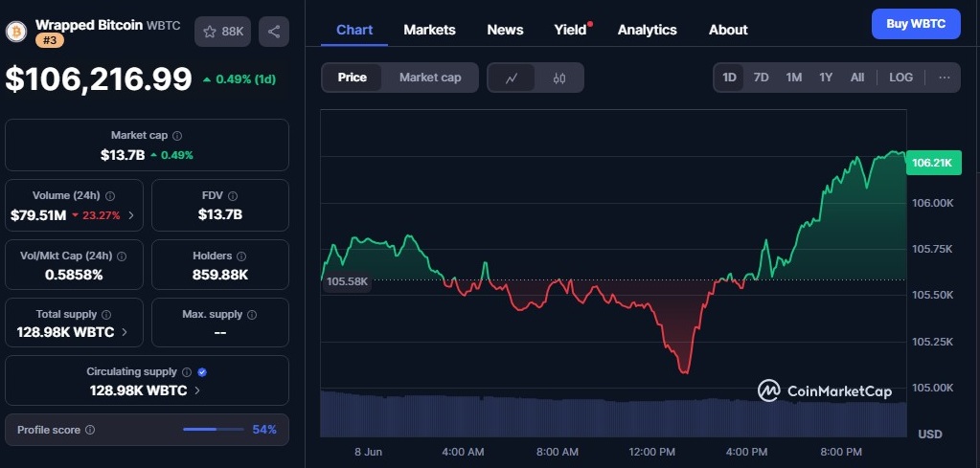This screenshot has height=468, width=980.
Task: Expand Circulating supply details chevron
Action: pos(197,390)
